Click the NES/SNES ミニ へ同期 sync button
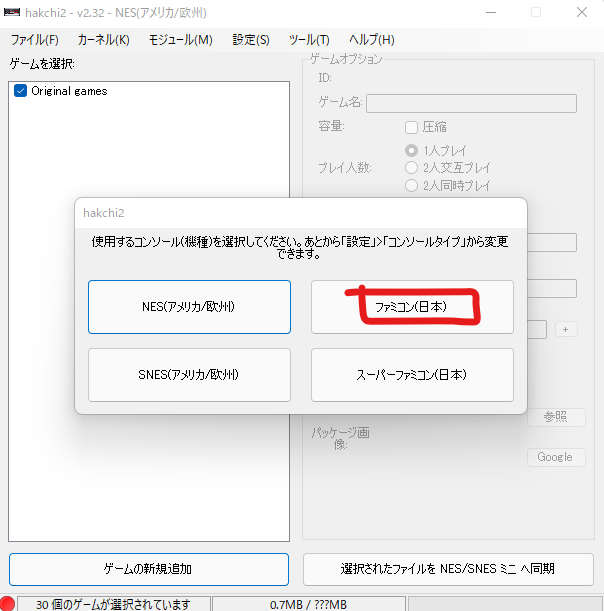604x611 pixels. [x=448, y=569]
